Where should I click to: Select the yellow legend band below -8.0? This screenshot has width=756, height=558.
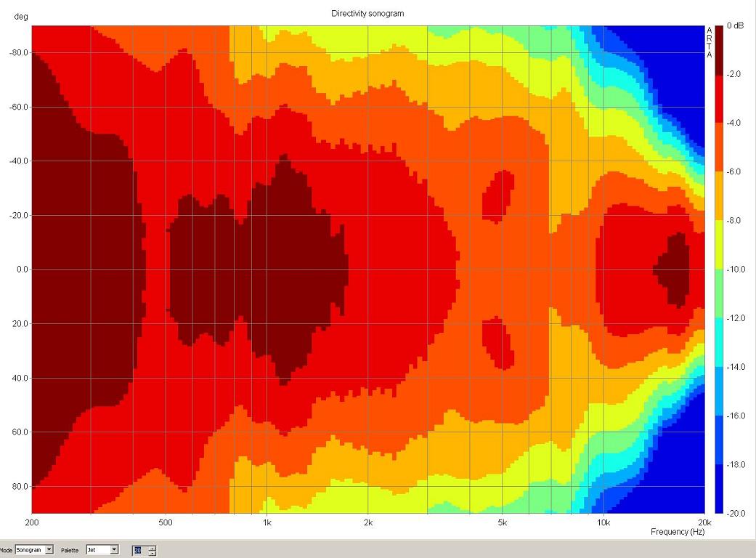(719, 245)
